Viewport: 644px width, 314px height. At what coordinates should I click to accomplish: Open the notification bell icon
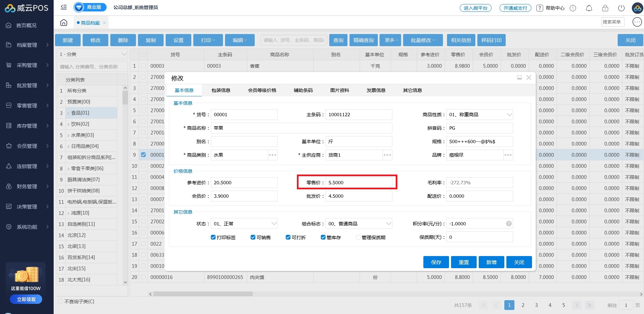(x=589, y=8)
